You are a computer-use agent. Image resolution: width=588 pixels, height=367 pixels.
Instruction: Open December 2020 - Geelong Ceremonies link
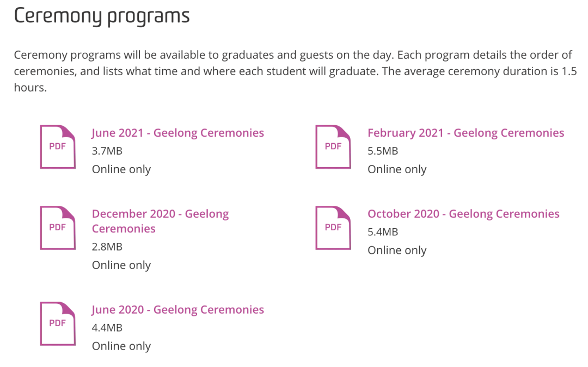pos(160,221)
